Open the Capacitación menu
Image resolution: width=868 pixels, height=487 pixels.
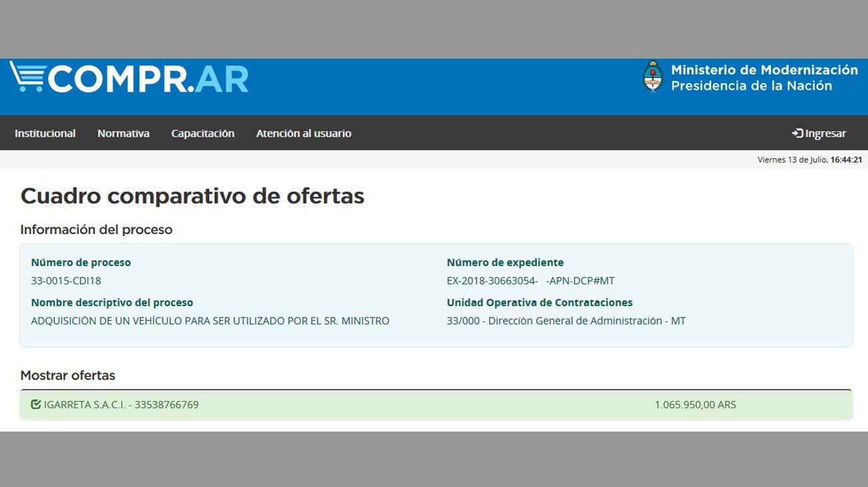pyautogui.click(x=203, y=133)
